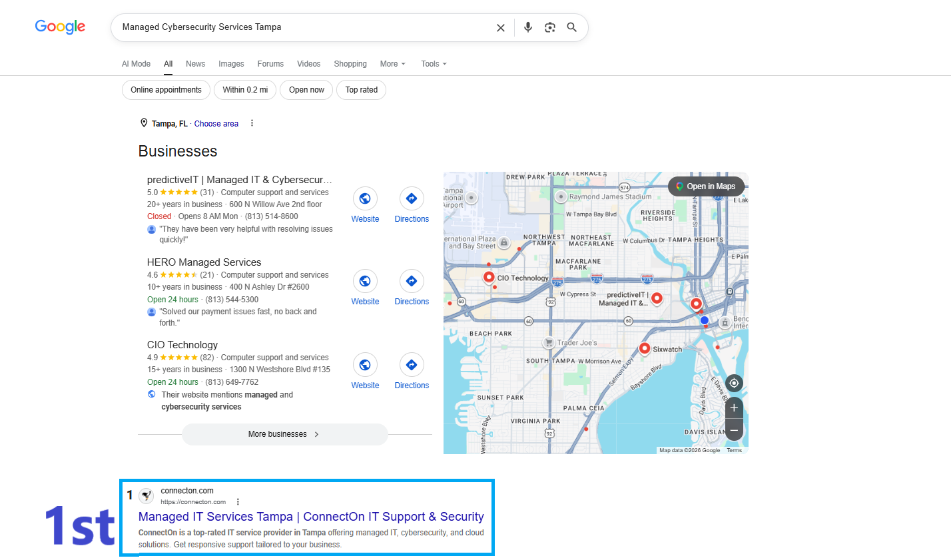Visit predictiveIT website via globe icon
This screenshot has width=951, height=560.
(365, 198)
